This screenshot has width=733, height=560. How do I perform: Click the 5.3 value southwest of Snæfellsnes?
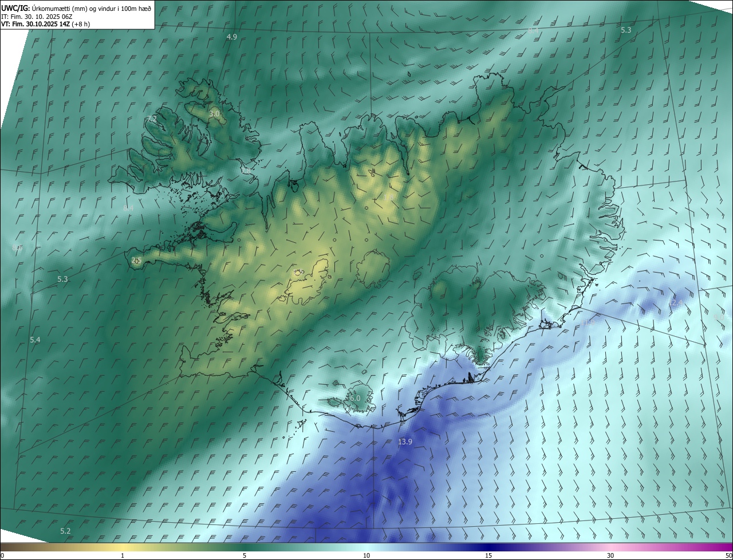(62, 279)
